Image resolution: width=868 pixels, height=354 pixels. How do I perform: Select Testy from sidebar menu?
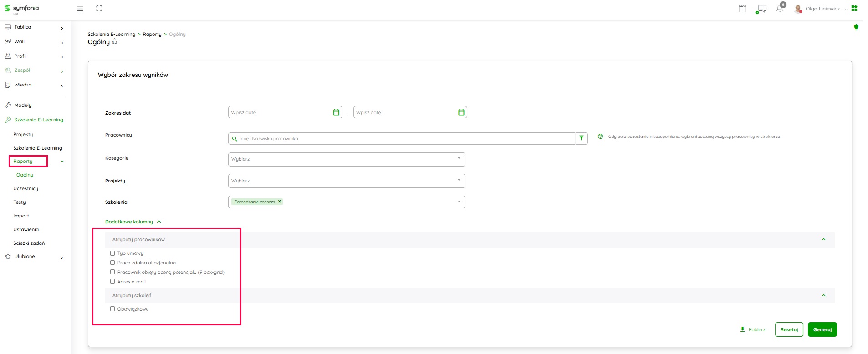coord(20,202)
